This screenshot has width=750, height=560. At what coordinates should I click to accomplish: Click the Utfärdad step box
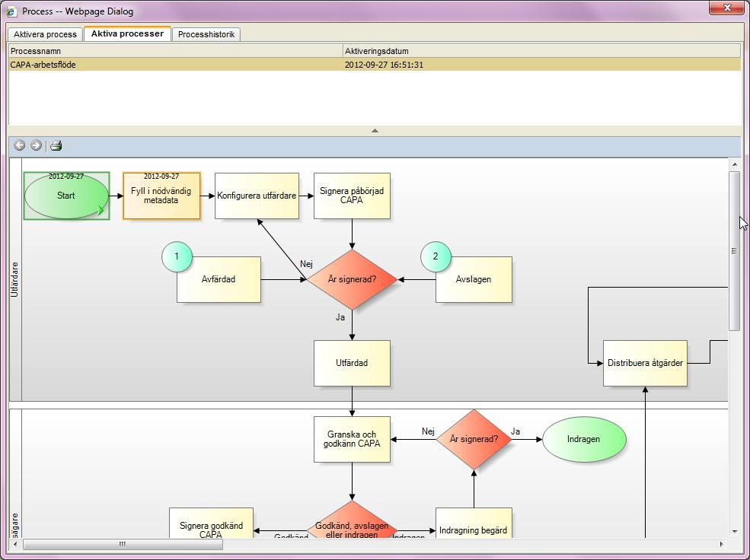click(352, 363)
